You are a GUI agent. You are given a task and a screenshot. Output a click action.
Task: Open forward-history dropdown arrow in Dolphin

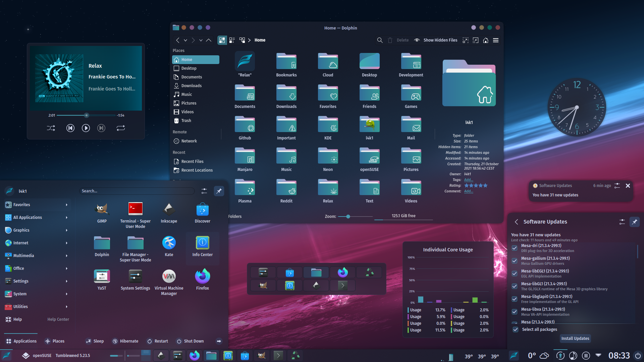pos(201,40)
